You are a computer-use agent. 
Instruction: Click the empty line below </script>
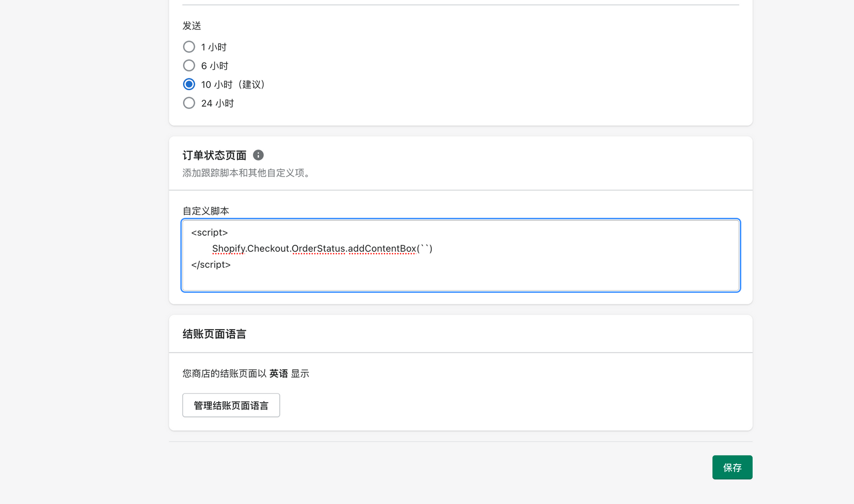(374, 280)
